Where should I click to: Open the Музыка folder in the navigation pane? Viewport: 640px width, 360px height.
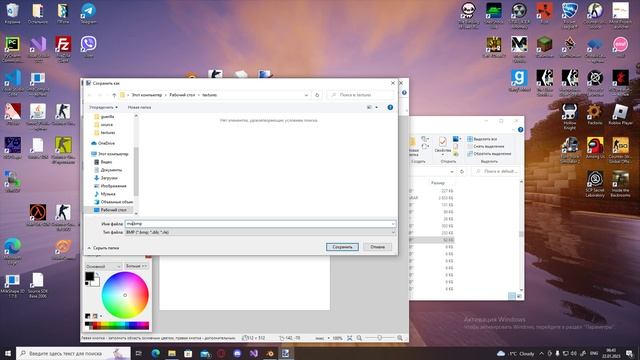pyautogui.click(x=104, y=194)
